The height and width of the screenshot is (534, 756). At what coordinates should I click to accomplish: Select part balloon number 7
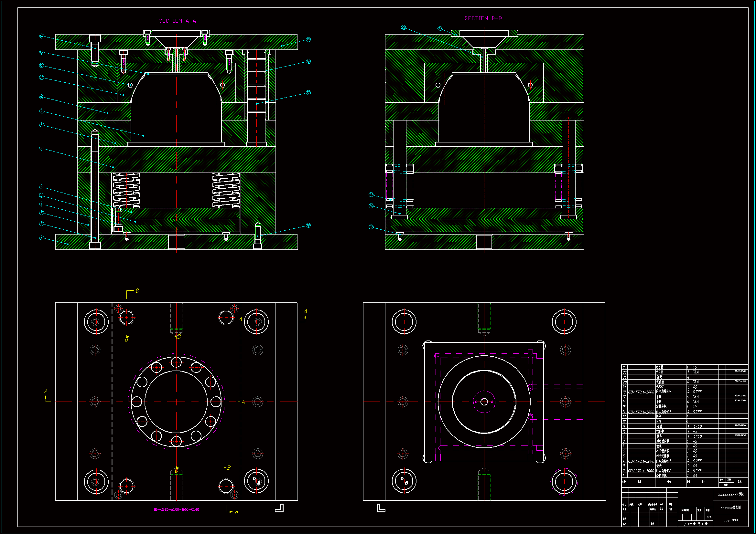pos(41,148)
